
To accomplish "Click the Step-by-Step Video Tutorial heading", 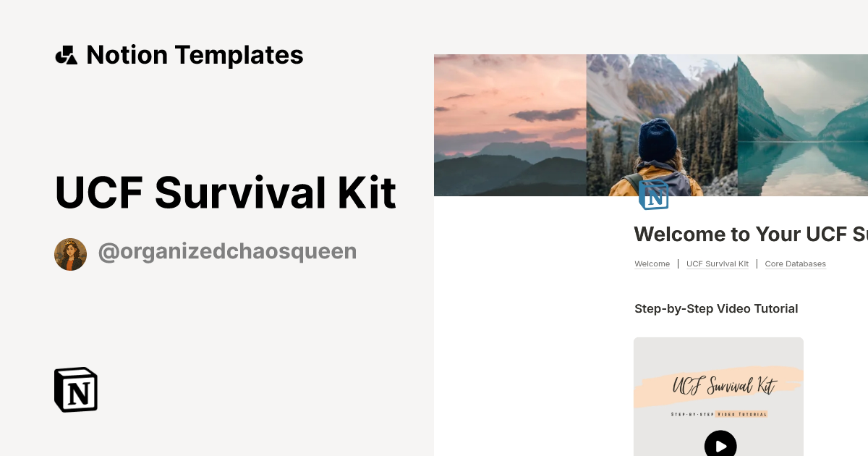I will (716, 308).
